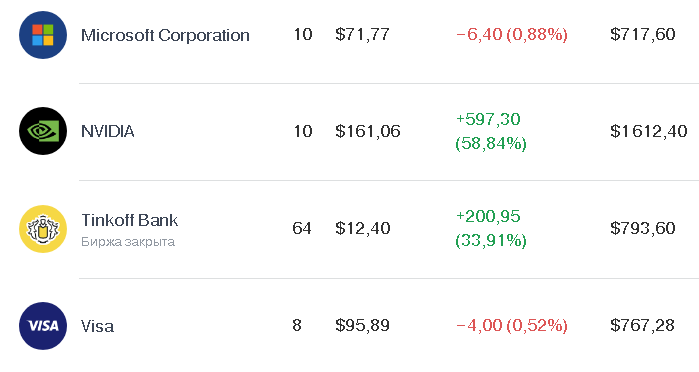699x372 pixels.
Task: Click the NVIDIA green eye logo
Action: tap(43, 131)
